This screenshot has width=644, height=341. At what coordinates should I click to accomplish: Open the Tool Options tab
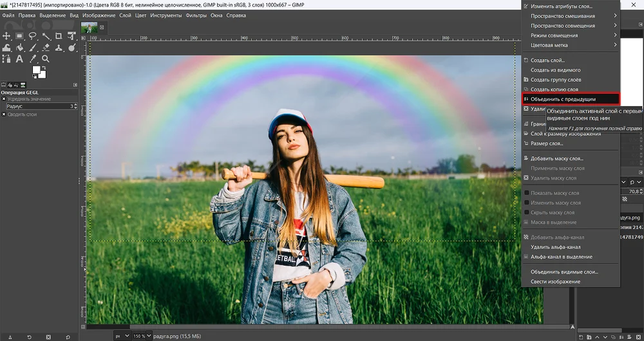pos(4,85)
